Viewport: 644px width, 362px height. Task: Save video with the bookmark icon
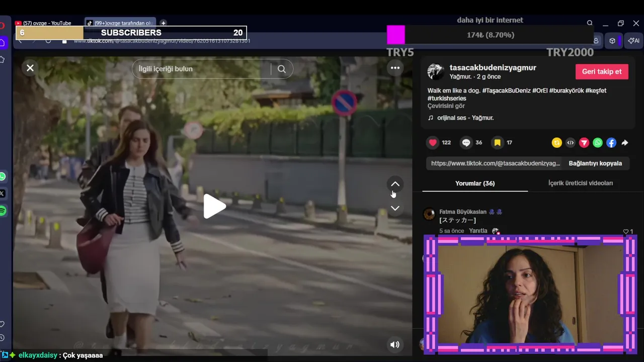click(497, 143)
